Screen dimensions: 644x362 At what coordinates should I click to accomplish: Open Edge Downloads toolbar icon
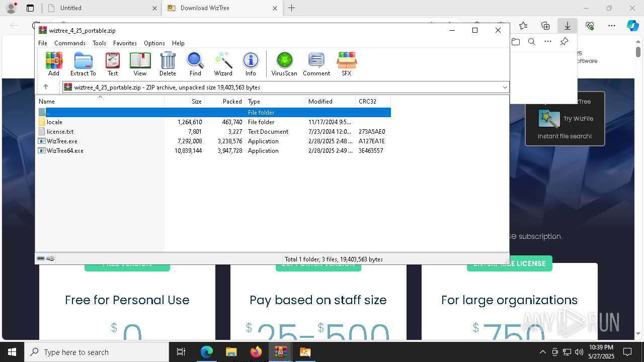(x=567, y=26)
